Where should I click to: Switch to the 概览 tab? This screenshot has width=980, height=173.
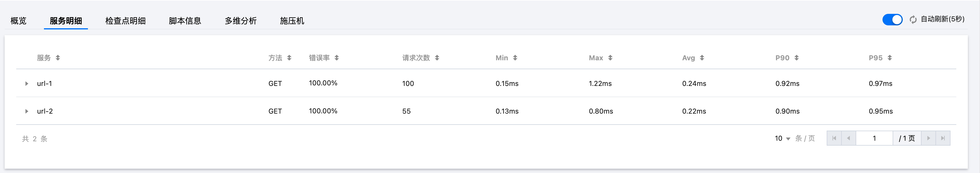[18, 21]
